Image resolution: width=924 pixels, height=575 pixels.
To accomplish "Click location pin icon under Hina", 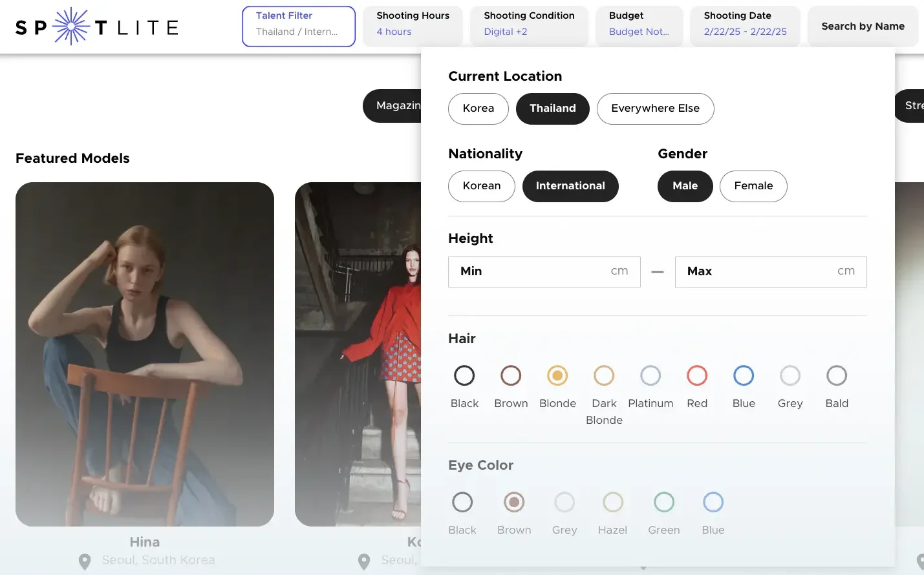I will coord(85,561).
